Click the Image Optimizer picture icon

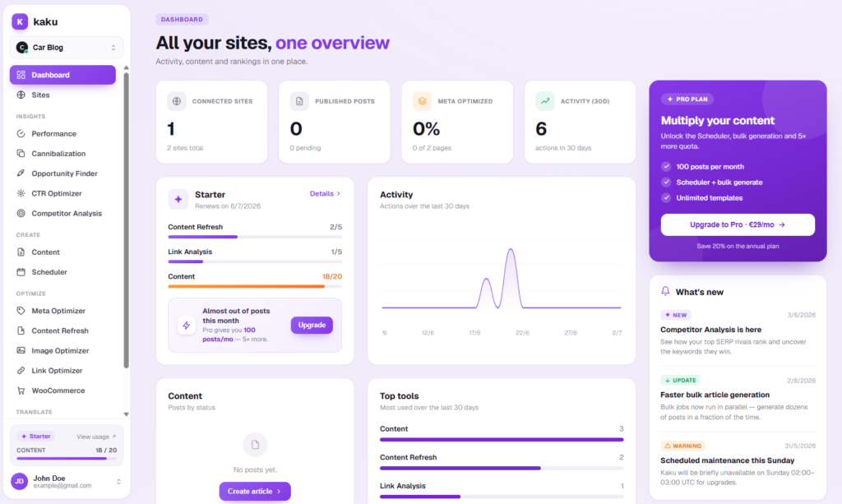click(21, 350)
